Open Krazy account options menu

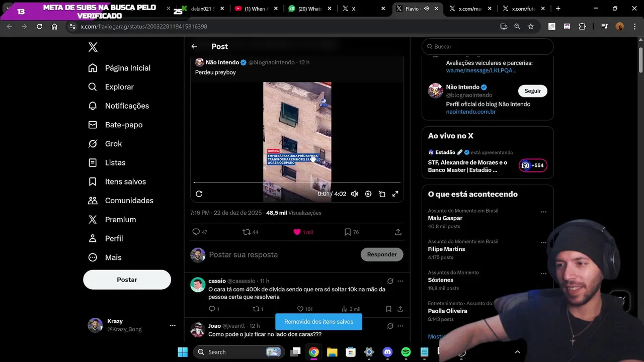[x=173, y=325]
